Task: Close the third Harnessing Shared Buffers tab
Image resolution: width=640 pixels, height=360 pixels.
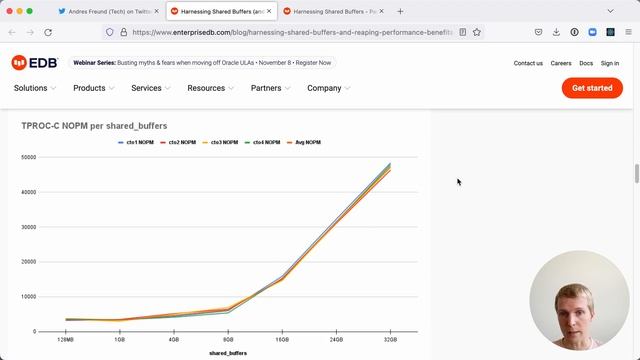Action: (381, 11)
